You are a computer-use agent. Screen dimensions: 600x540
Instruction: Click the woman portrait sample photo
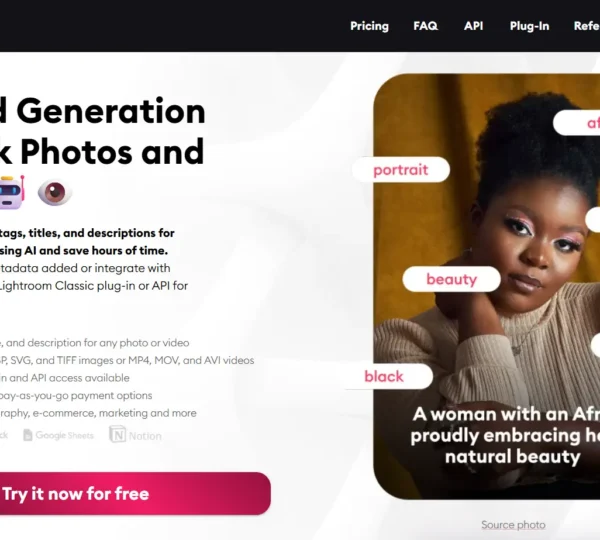[487, 286]
